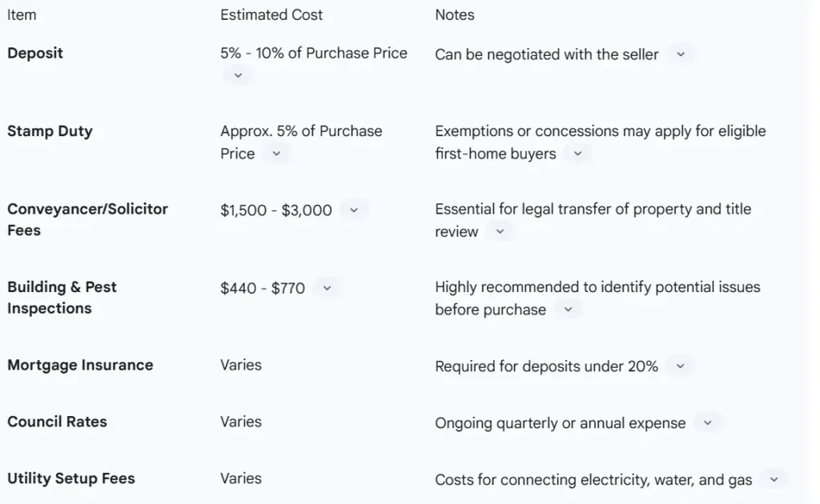This screenshot has width=820, height=504.
Task: Click the 'Item' column header
Action: pos(22,15)
